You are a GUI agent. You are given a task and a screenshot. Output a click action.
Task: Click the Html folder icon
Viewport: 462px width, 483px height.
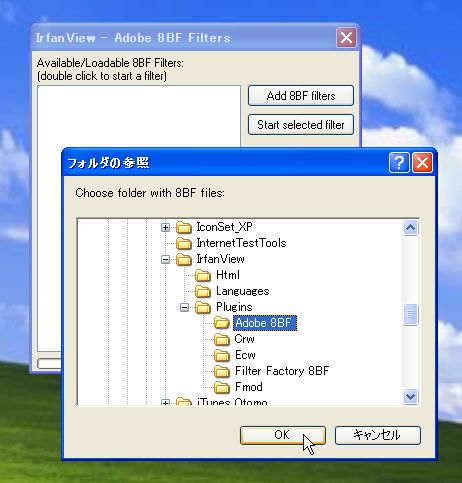203,276
